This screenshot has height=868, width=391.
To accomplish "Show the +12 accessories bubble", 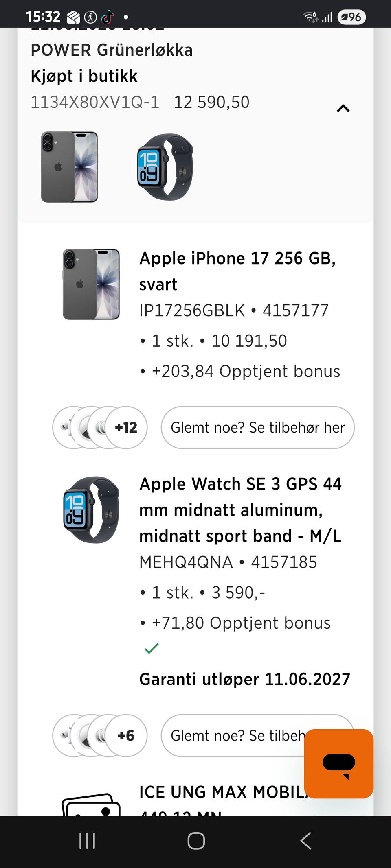I will click(126, 427).
